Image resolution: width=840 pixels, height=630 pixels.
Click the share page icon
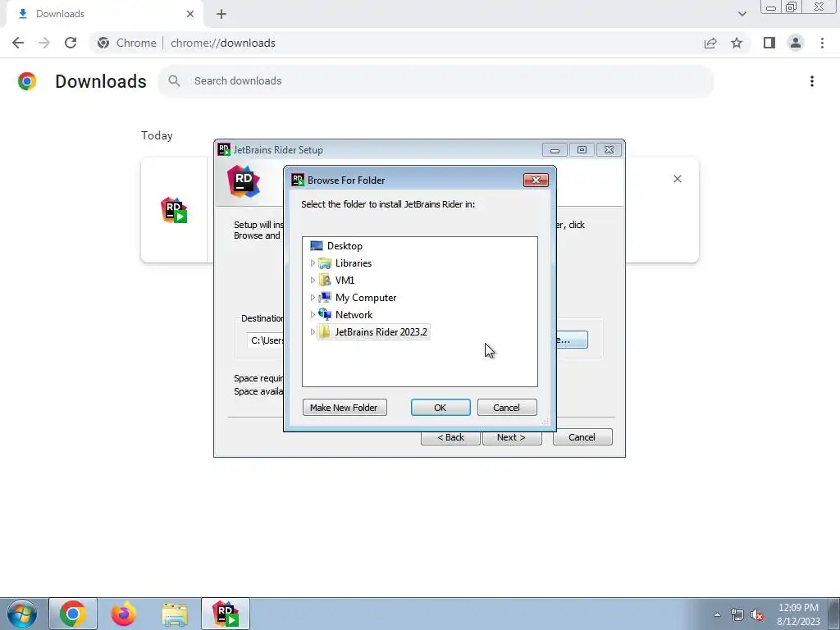coord(710,43)
